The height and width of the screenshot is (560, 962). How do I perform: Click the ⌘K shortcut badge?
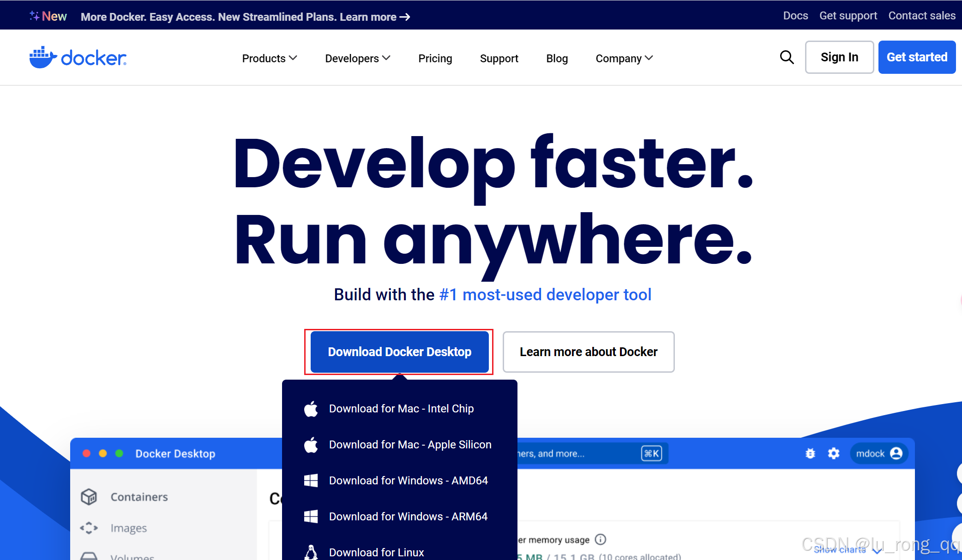tap(651, 453)
